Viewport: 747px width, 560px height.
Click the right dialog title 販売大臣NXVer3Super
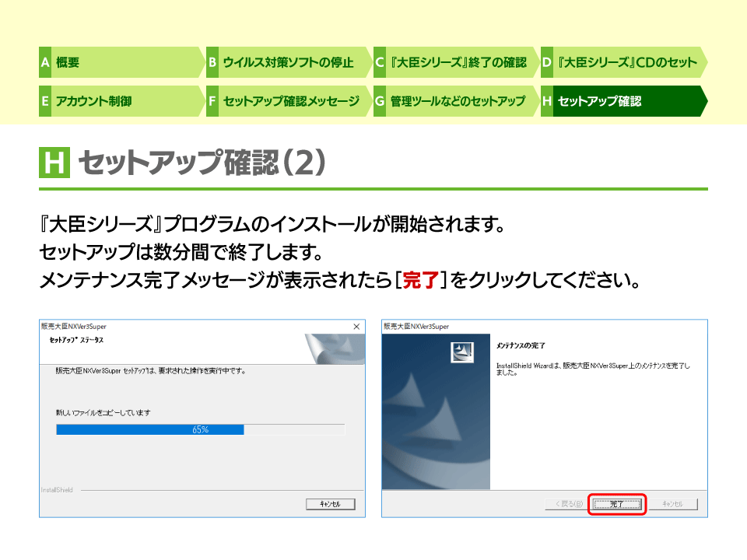click(x=416, y=326)
